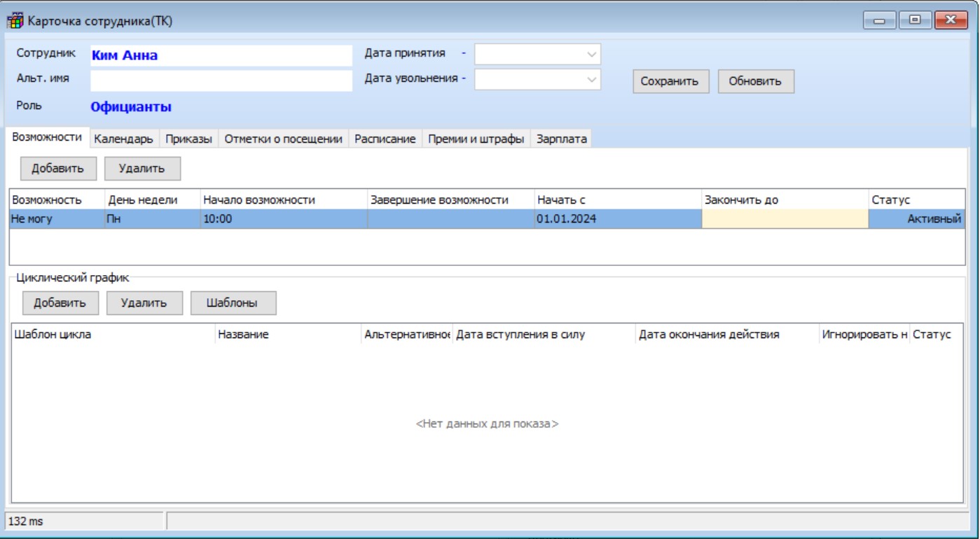Click Статус header in cyclic schedule table
Image resolution: width=980 pixels, height=539 pixels.
pos(937,335)
